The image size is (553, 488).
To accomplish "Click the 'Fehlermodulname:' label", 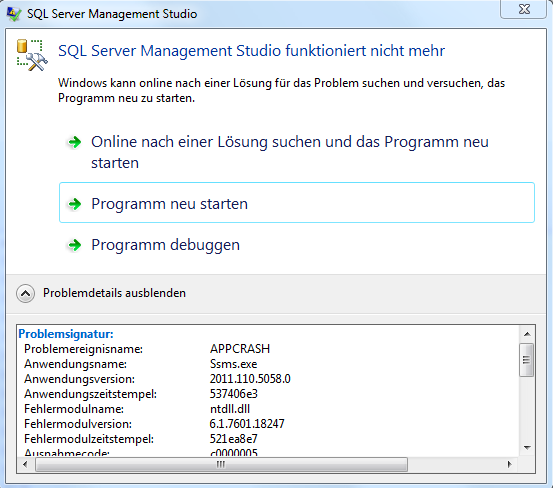I will click(74, 409).
